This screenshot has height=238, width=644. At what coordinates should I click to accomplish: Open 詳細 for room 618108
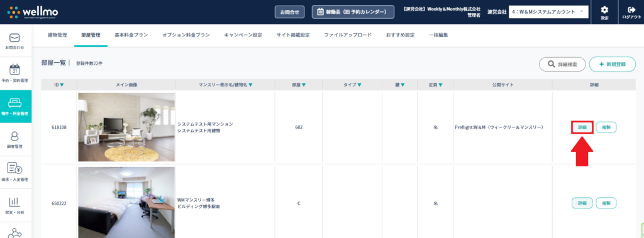[582, 127]
